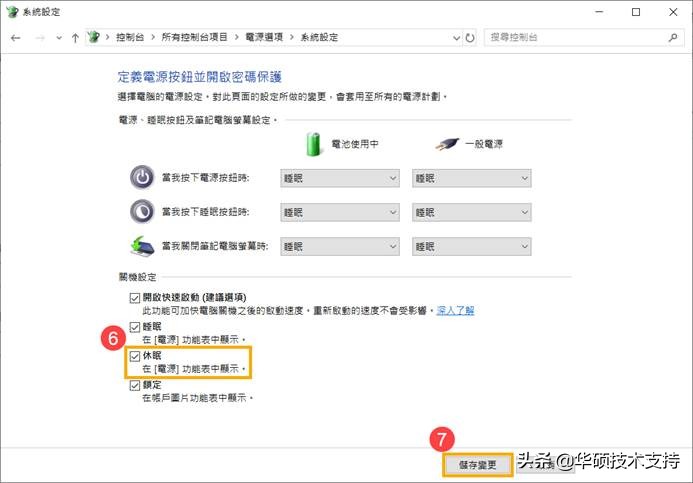This screenshot has width=693, height=483.
Task: Go up one level with up arrow
Action: pos(75,38)
